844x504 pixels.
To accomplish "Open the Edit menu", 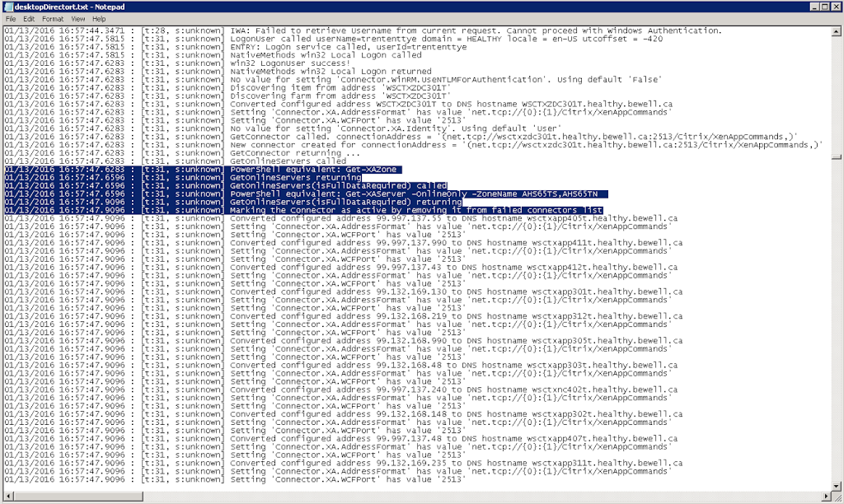I will coord(29,18).
